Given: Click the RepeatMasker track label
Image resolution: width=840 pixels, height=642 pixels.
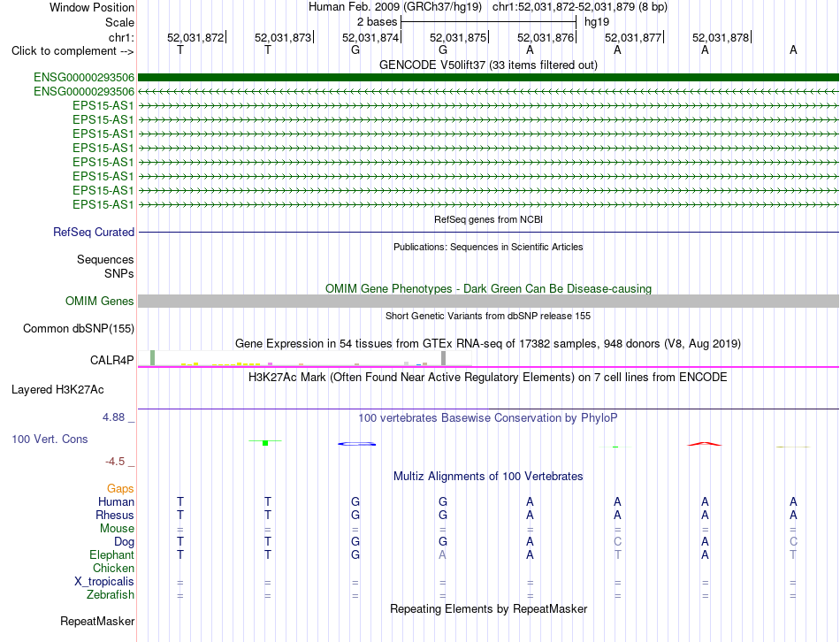Looking at the screenshot, I should tap(97, 622).
